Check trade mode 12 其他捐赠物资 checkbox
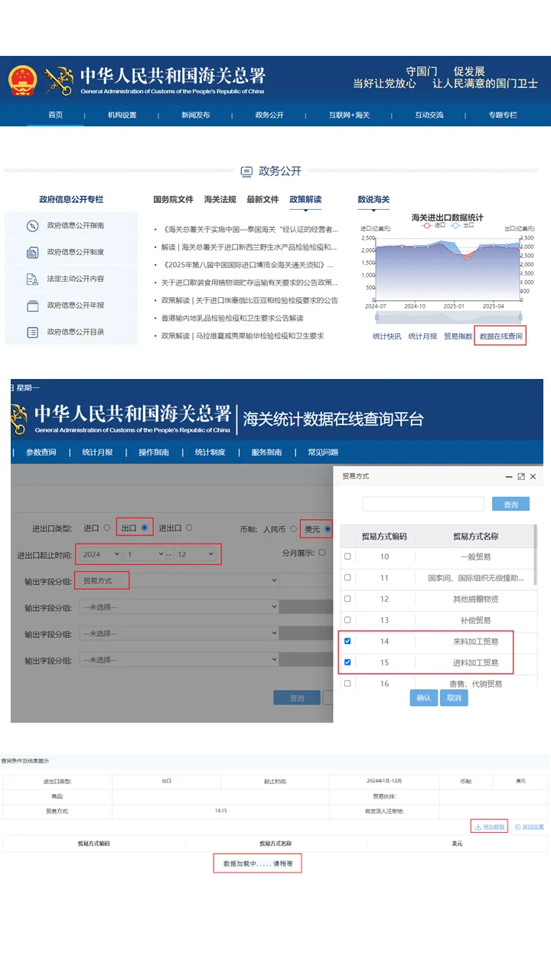551x980 pixels. coord(347,599)
